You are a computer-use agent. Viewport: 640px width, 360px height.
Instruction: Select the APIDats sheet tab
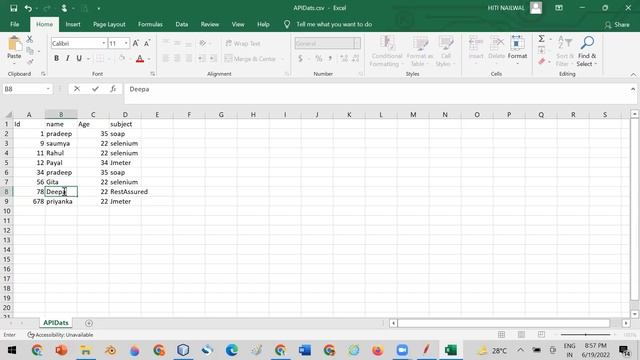[x=56, y=323]
